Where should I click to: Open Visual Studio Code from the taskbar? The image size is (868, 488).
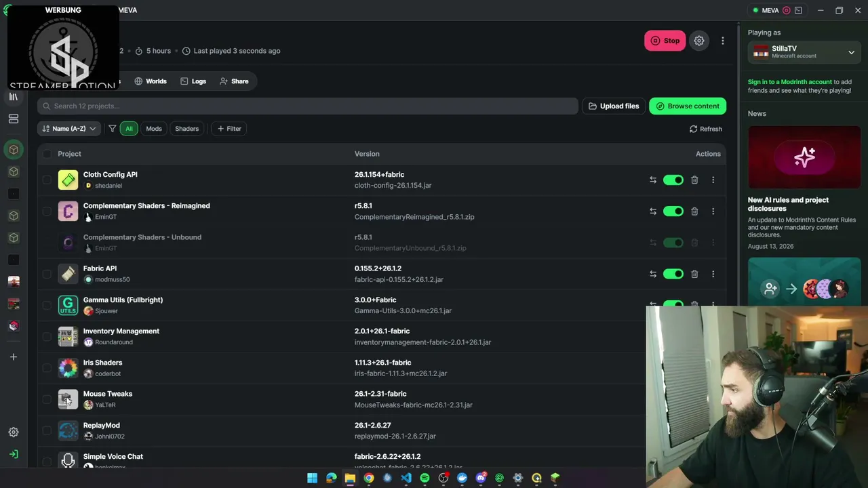[406, 478]
